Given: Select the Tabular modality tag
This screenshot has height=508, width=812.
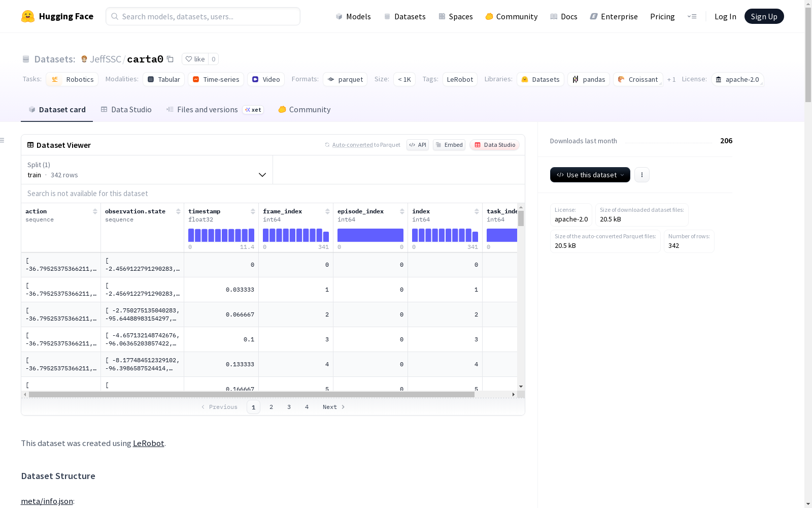Looking at the screenshot, I should point(163,79).
